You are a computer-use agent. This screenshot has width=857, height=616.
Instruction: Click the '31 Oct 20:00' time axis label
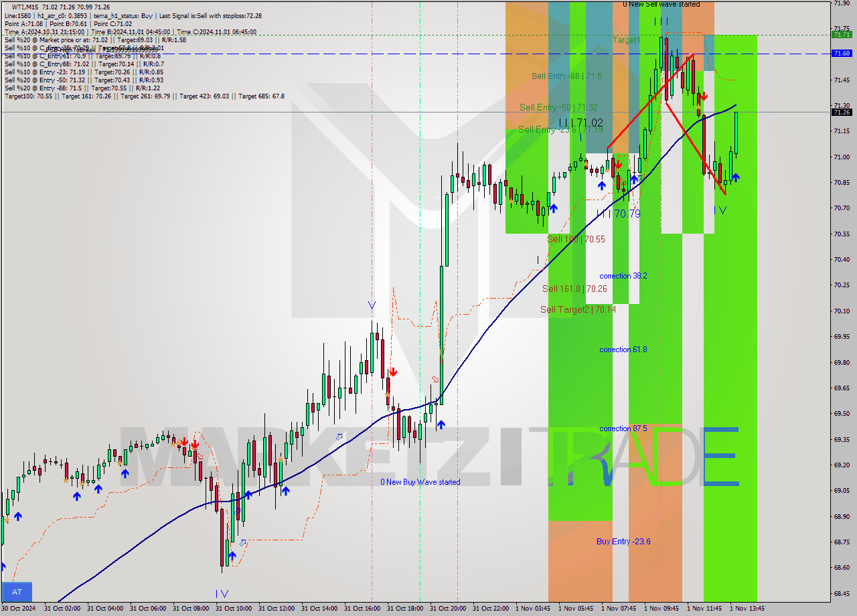[447, 609]
